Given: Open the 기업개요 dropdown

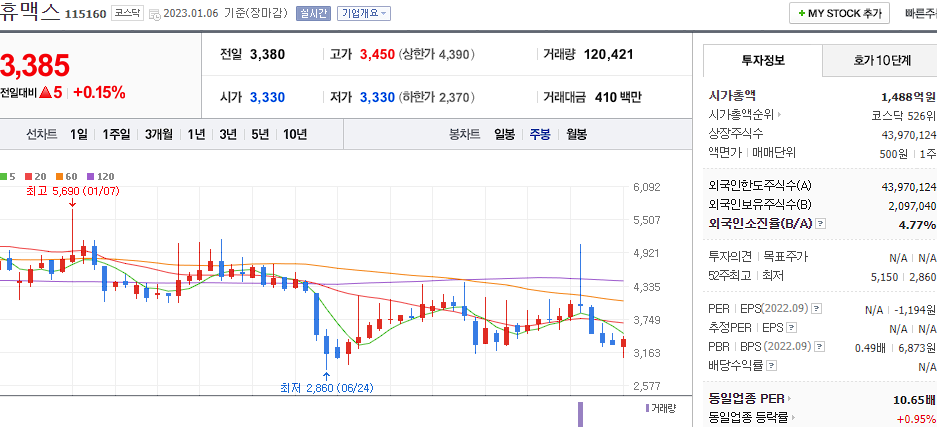Looking at the screenshot, I should pos(364,13).
